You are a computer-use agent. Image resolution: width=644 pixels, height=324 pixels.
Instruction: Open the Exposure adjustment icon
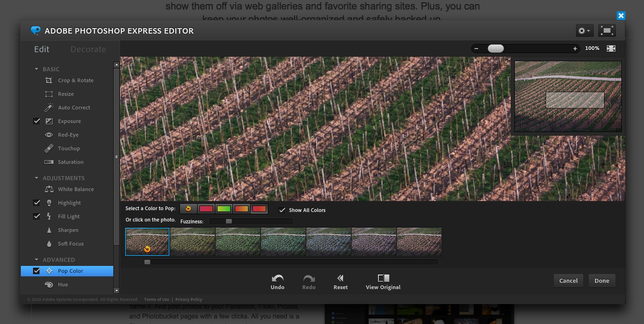coord(49,121)
